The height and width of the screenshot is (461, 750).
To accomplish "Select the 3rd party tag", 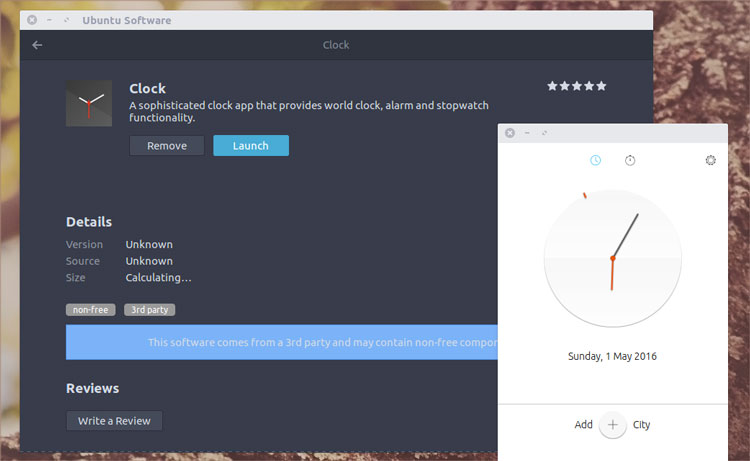I will pos(150,310).
